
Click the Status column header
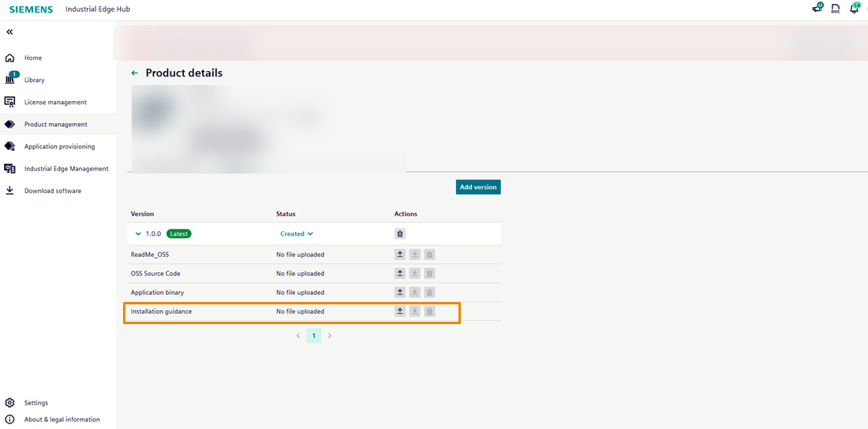point(286,214)
